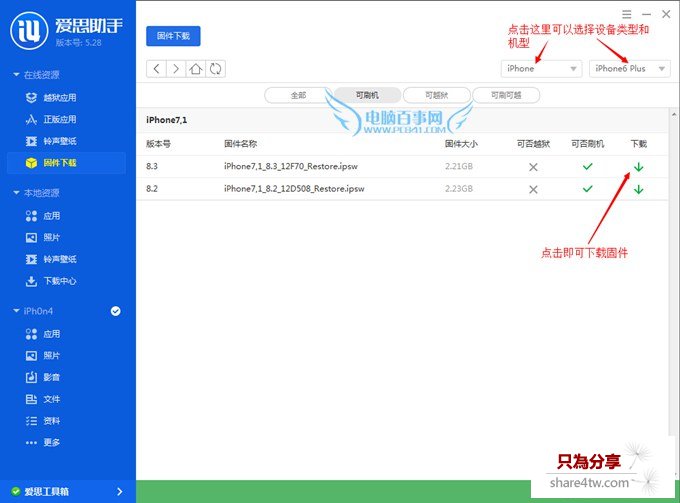Screen dimensions: 680x503
Task: Open 越狱应用 in the sidebar
Action: [51, 98]
